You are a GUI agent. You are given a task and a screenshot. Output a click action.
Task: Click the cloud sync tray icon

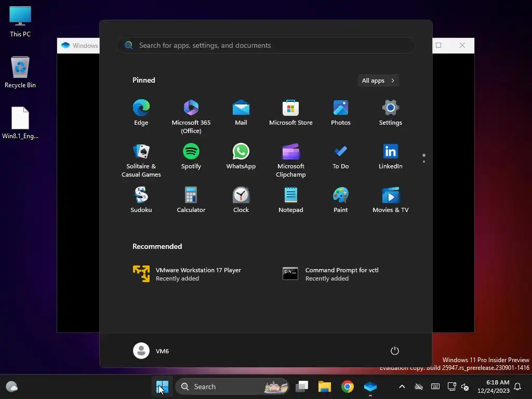[419, 387]
